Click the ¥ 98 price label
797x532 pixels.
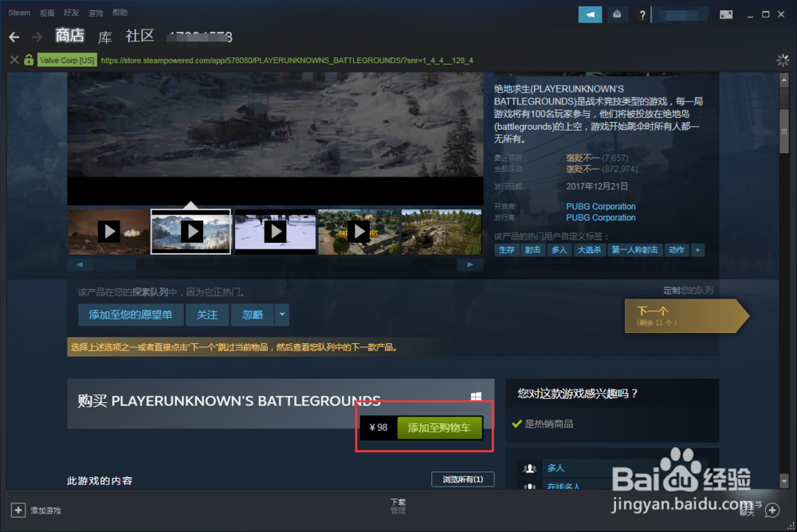379,428
